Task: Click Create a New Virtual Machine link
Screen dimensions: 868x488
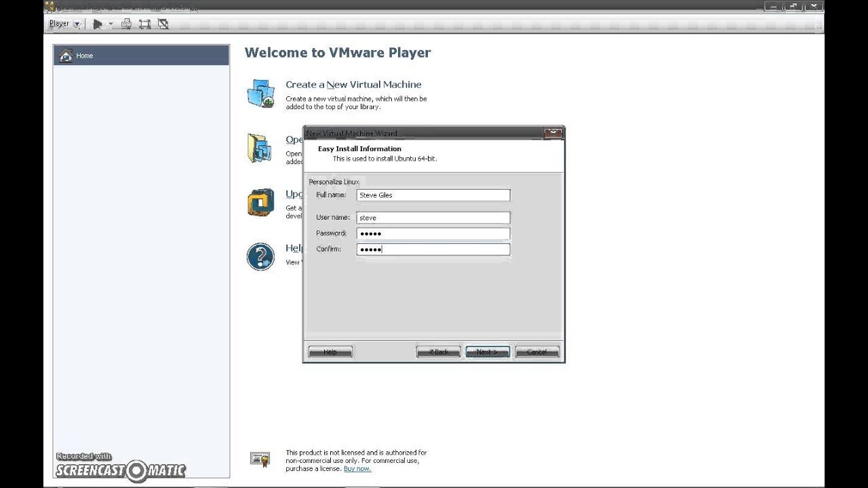Action: point(353,85)
